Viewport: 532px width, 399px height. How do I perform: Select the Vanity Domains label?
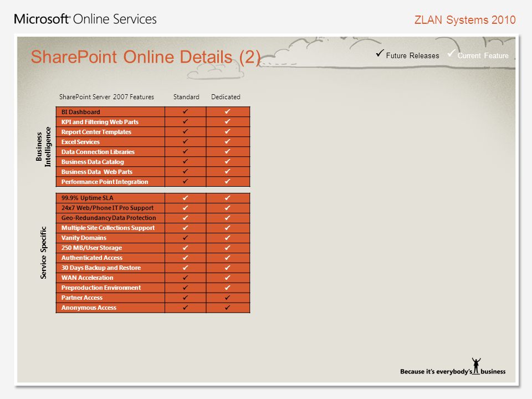point(84,238)
